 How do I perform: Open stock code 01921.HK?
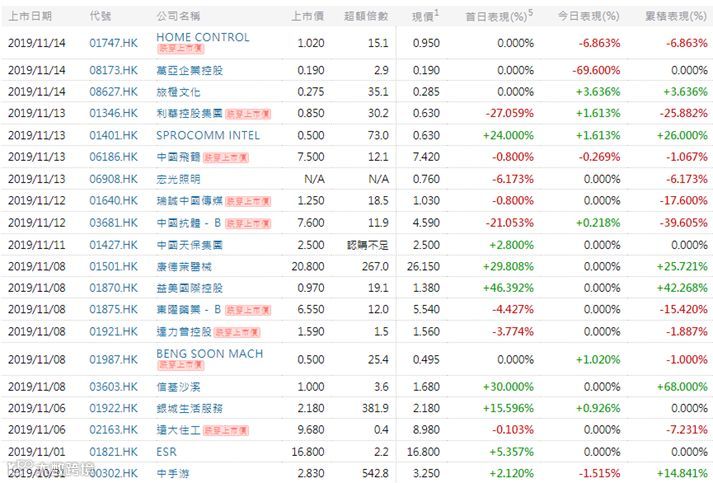114,332
